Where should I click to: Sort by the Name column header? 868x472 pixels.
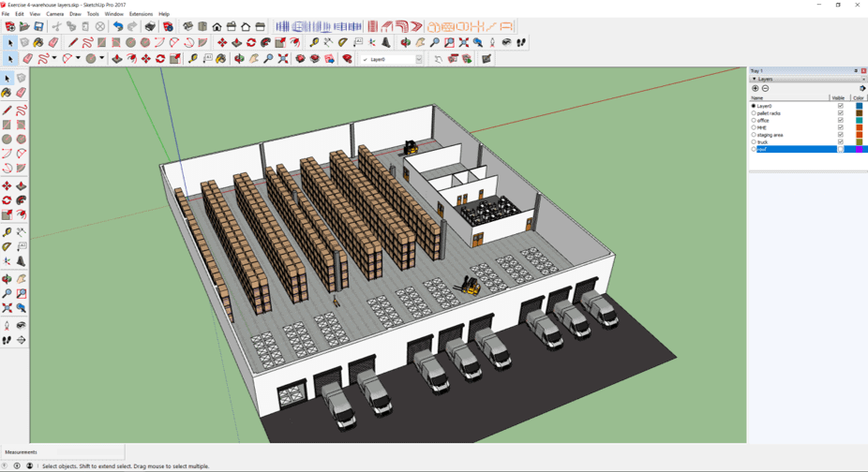(789, 98)
